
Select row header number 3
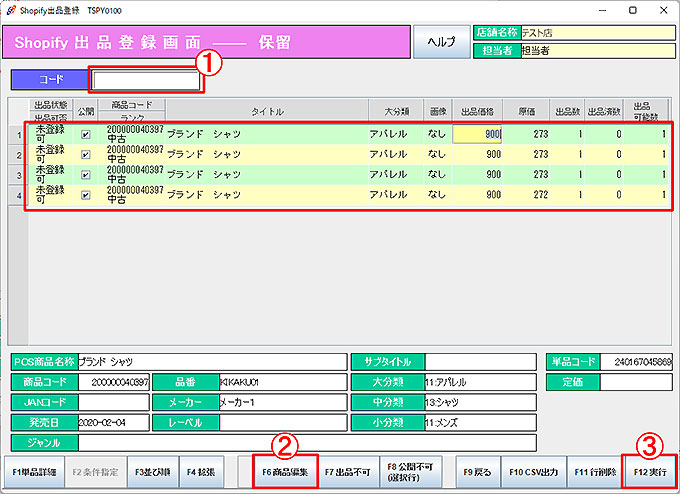point(19,175)
